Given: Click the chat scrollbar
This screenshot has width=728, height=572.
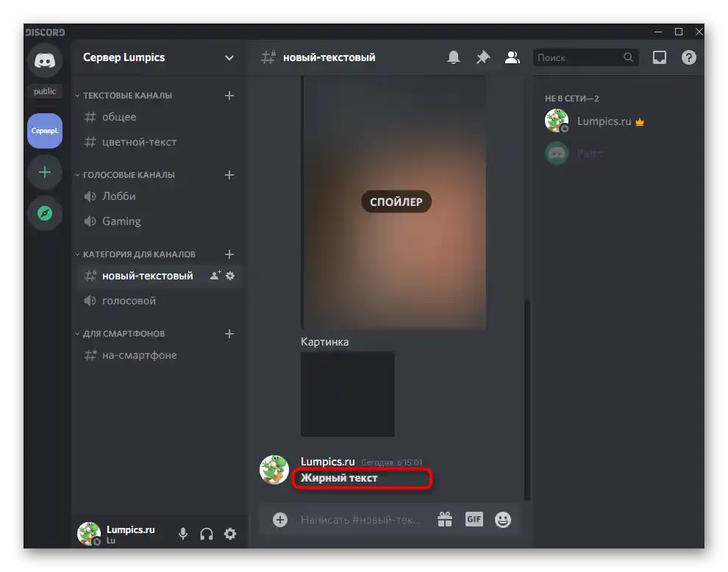Looking at the screenshot, I should pos(527,400).
